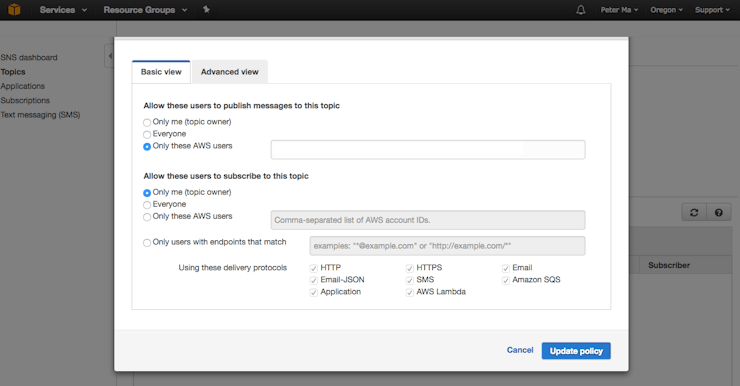
Task: Open SNS dashboard in the sidebar
Action: tap(29, 58)
